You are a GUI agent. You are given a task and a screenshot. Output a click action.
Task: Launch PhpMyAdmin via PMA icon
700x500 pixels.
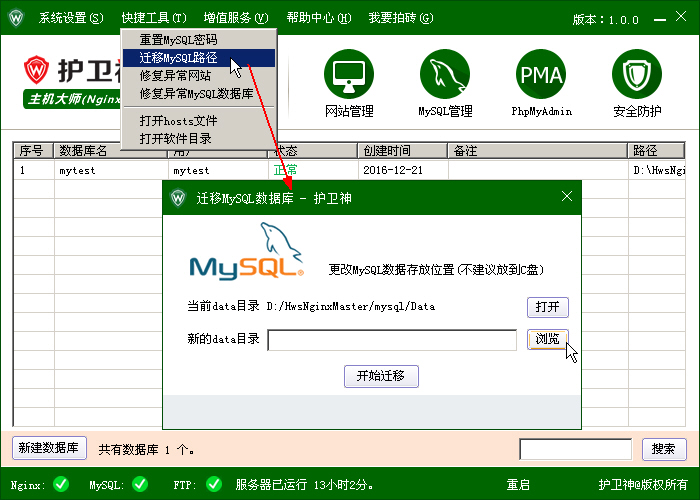point(541,74)
